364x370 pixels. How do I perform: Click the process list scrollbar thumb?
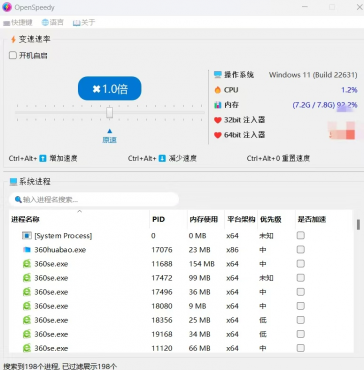tap(358, 225)
